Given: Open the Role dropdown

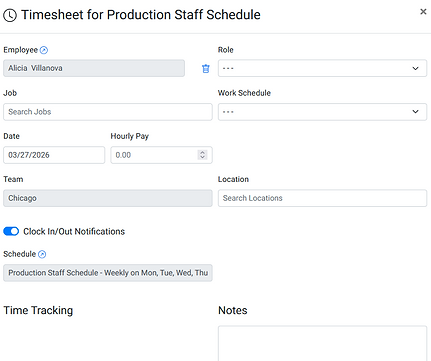Looking at the screenshot, I should pyautogui.click(x=322, y=68).
